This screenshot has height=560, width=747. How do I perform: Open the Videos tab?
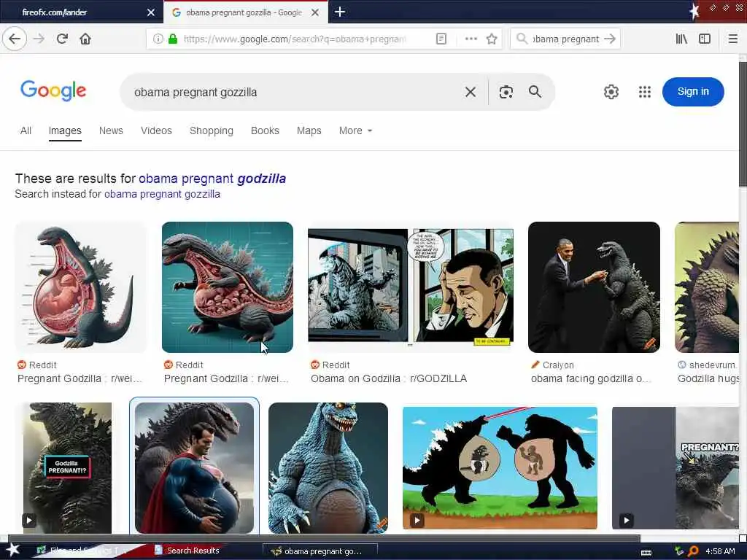tap(156, 131)
